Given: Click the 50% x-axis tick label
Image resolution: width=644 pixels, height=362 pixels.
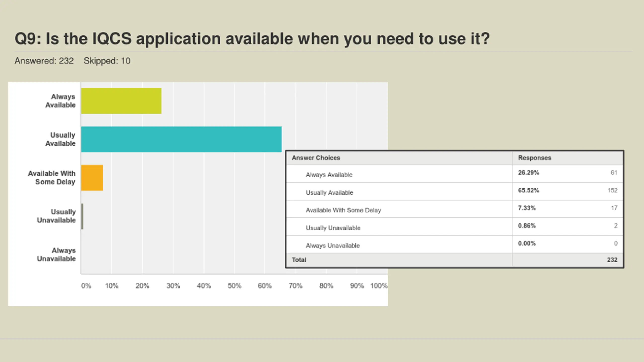Looking at the screenshot, I should pyautogui.click(x=234, y=286).
